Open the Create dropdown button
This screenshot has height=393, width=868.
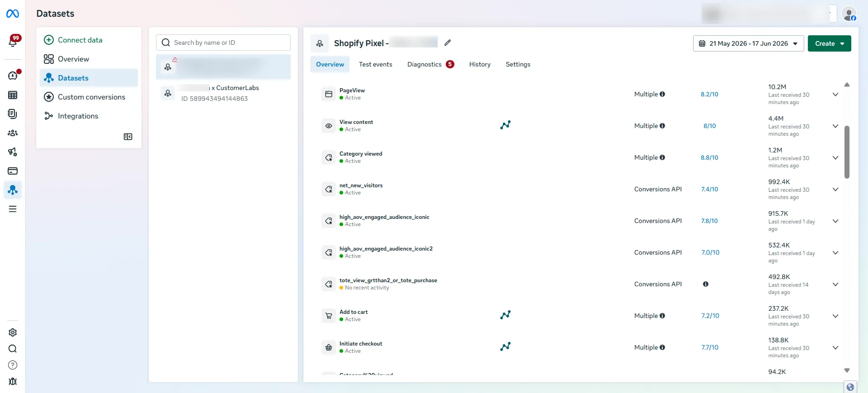click(x=829, y=43)
